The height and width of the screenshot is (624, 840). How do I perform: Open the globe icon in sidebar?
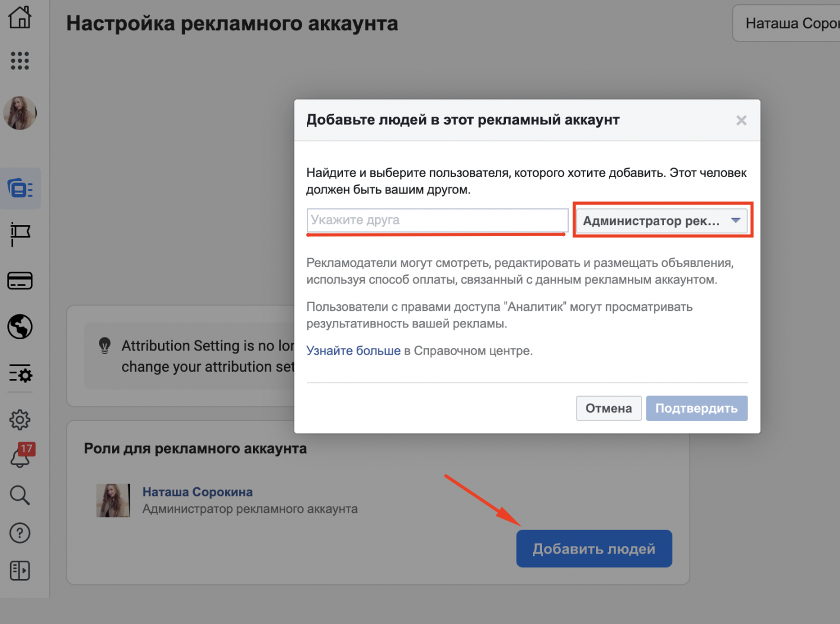coord(20,327)
